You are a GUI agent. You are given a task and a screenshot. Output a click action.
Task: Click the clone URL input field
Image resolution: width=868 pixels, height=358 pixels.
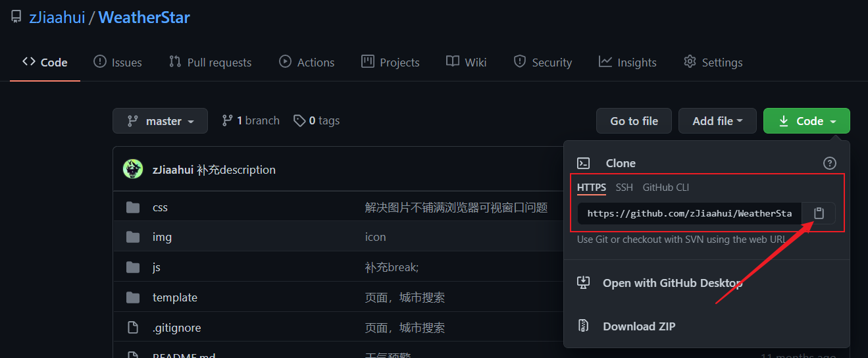(690, 213)
